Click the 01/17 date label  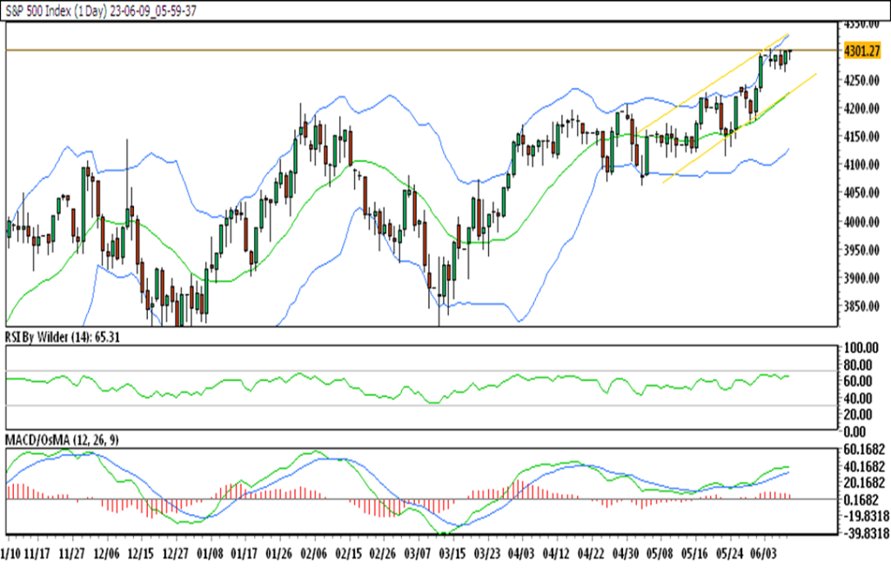click(x=245, y=554)
